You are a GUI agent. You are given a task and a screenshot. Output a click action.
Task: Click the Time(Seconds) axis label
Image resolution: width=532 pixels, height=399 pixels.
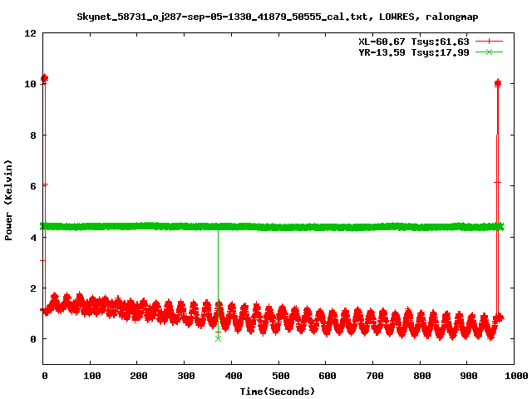pos(278,392)
